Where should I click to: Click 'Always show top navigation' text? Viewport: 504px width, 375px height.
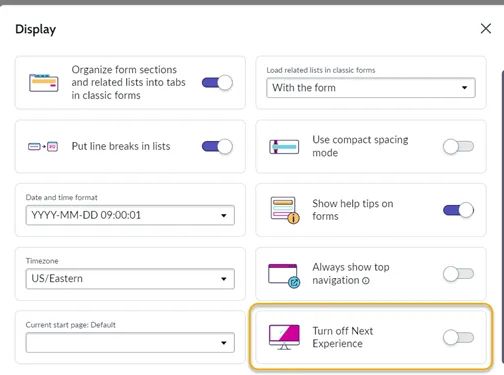pos(351,273)
